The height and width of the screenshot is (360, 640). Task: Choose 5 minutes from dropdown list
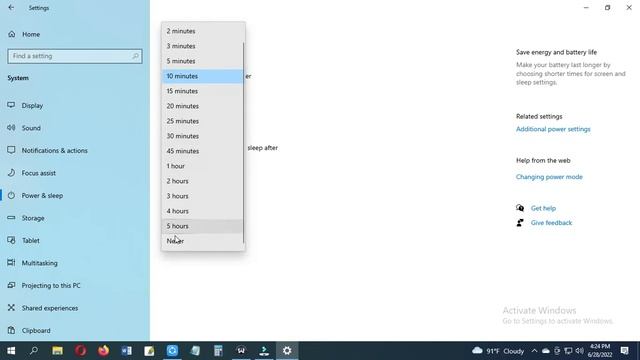(202, 61)
